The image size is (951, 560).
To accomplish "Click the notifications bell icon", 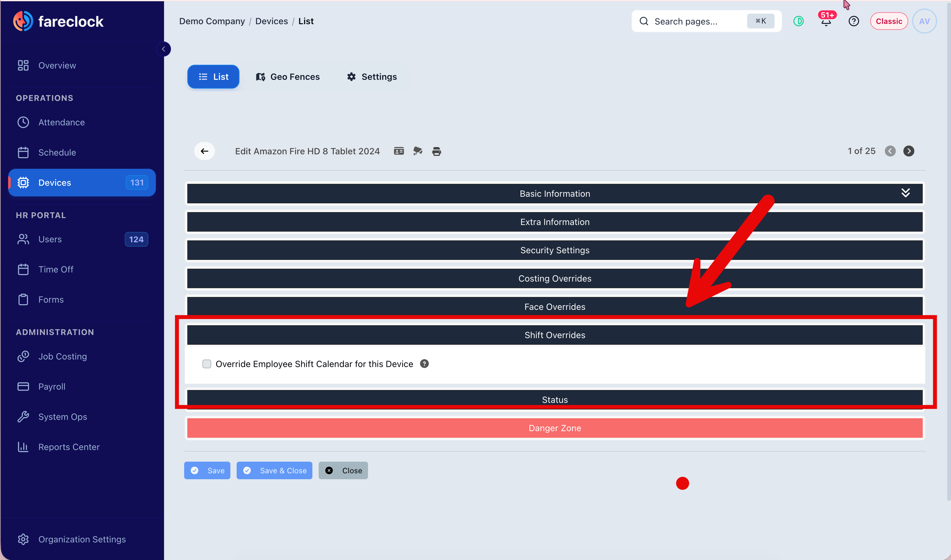I will point(826,21).
